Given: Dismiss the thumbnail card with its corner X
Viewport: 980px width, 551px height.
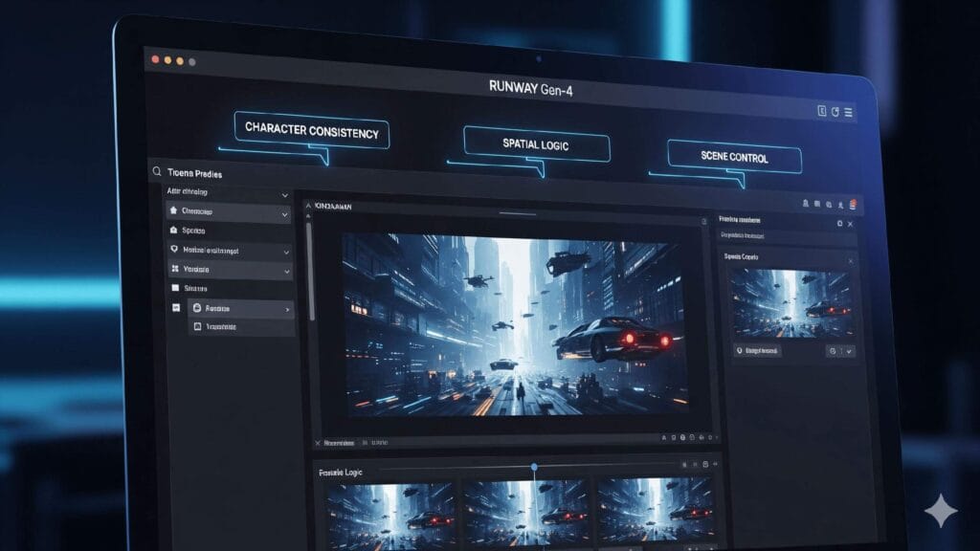Looking at the screenshot, I should [850, 261].
